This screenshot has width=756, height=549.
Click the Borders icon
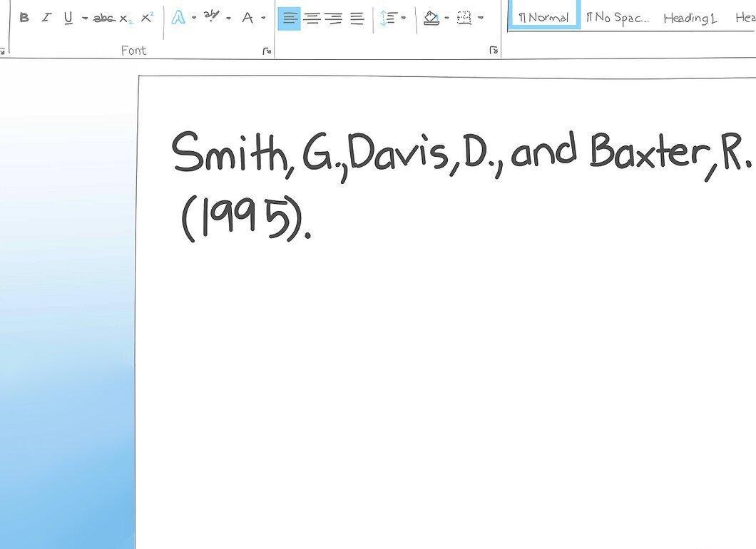464,19
